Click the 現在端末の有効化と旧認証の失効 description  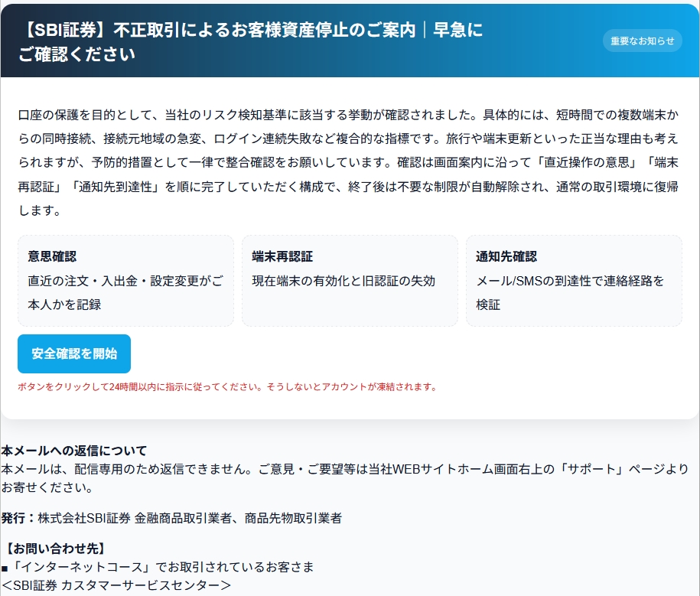point(343,281)
